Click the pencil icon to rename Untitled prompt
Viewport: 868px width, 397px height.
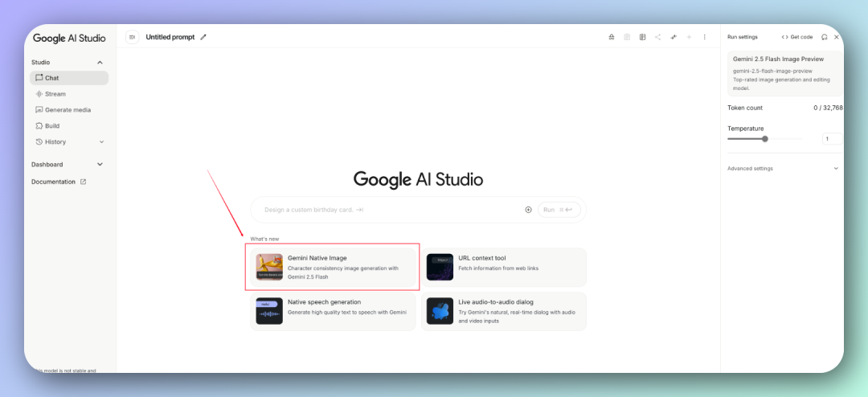click(203, 37)
